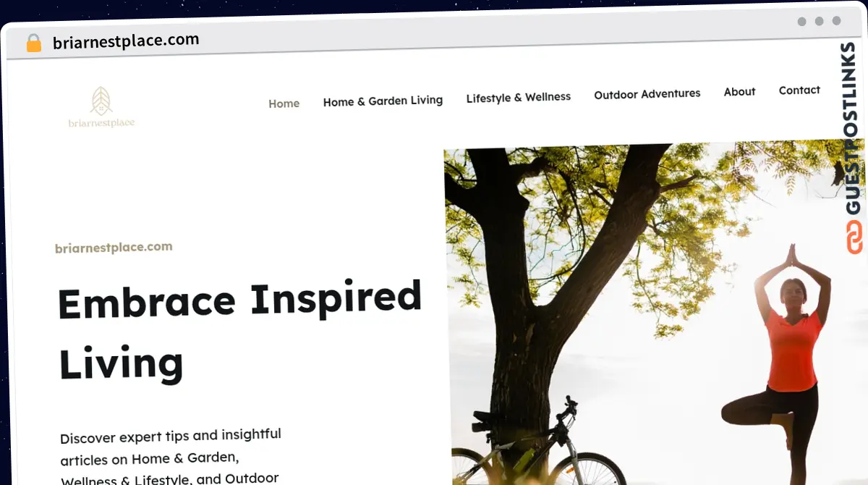This screenshot has height=485, width=868.
Task: Click the briarnestplace.com tan subtitle text
Action: click(x=114, y=248)
